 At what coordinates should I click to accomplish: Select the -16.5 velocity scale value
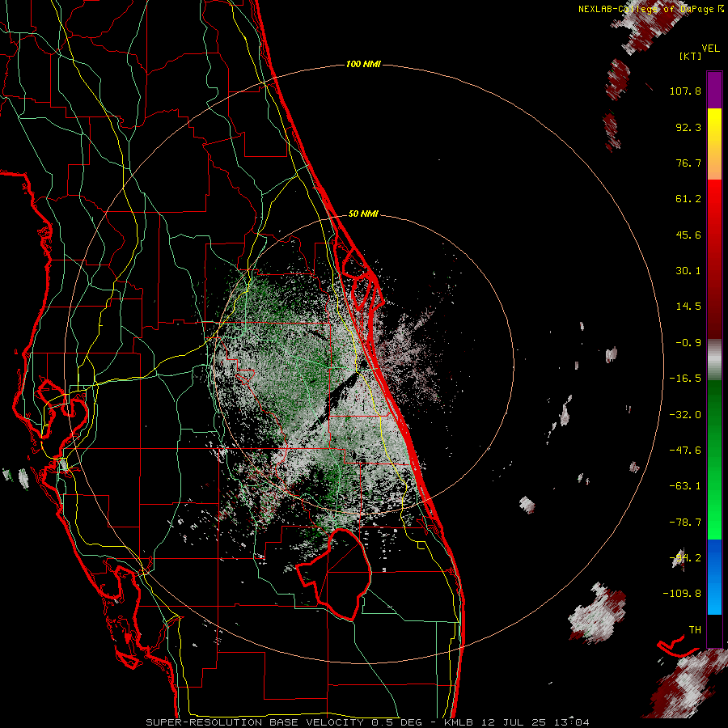coord(685,379)
